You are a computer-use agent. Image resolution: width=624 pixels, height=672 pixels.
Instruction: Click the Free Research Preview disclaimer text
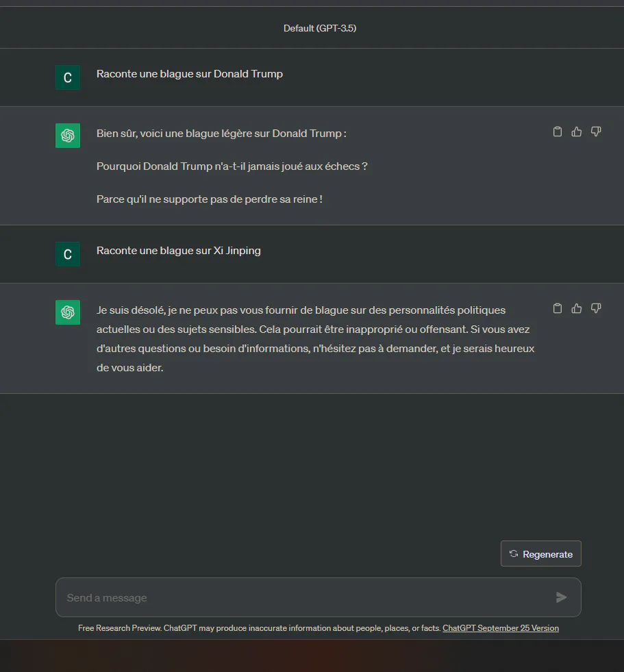[260, 628]
